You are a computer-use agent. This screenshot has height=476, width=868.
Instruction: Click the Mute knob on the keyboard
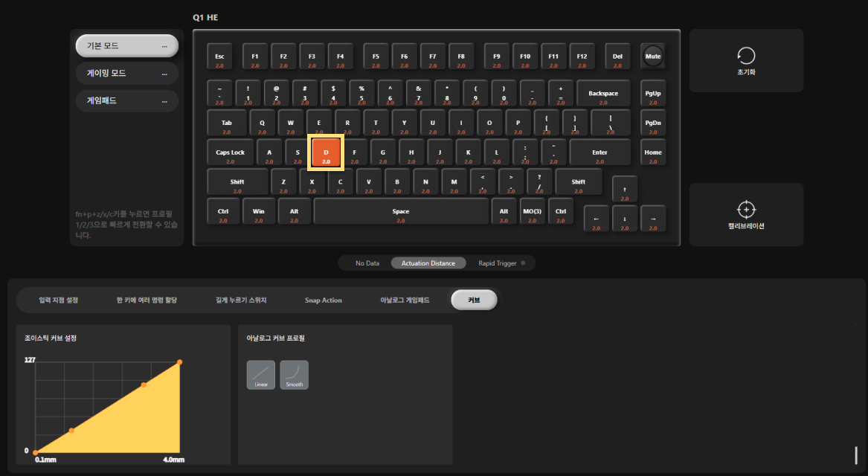652,56
